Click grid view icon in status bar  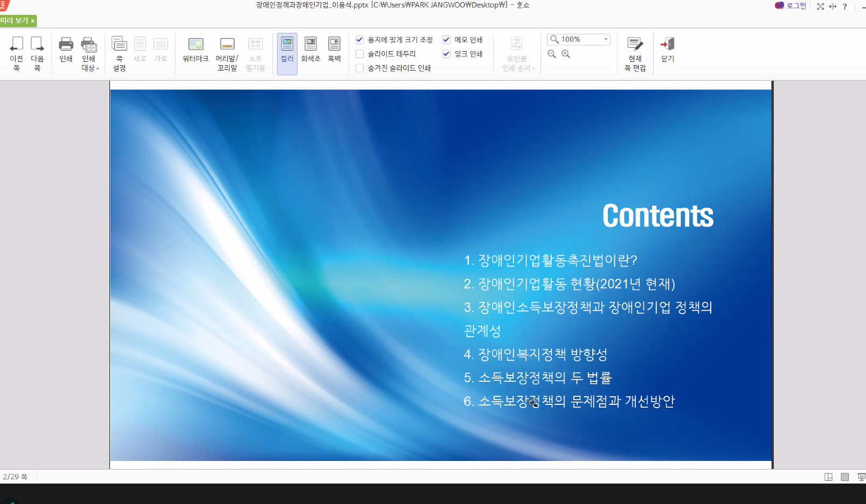coord(845,477)
